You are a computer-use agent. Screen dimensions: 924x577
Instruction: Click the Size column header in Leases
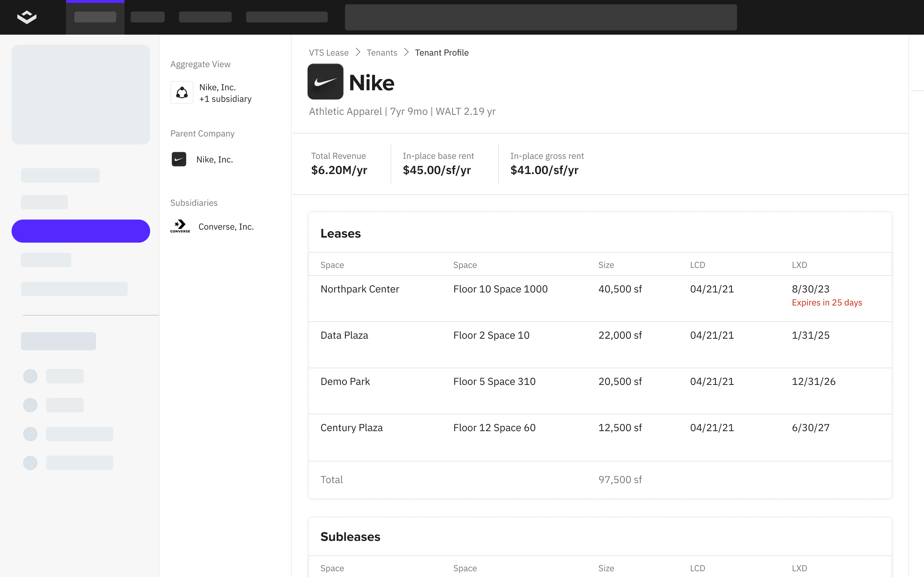pyautogui.click(x=606, y=265)
